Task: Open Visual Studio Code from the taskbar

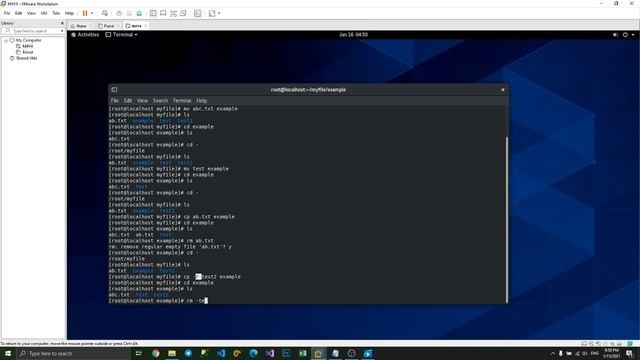Action: tap(221, 353)
